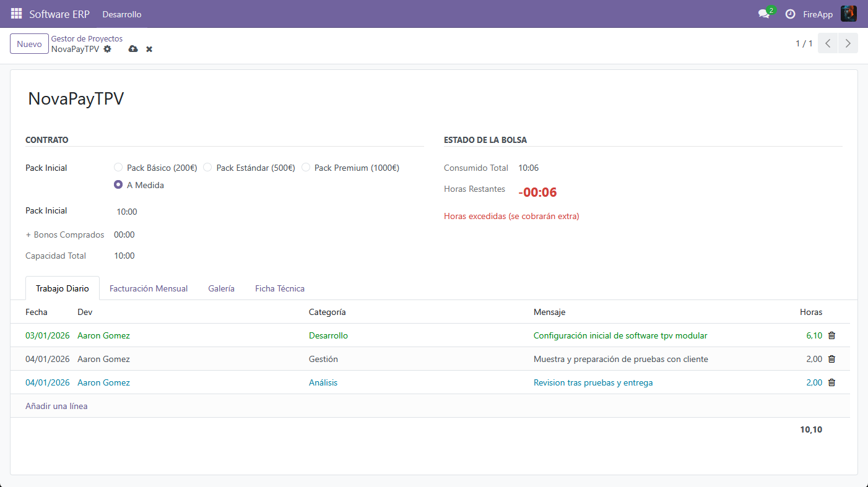Click the Muestra y preparación de pruebas message
Viewport: 868px width, 487px height.
(621, 359)
